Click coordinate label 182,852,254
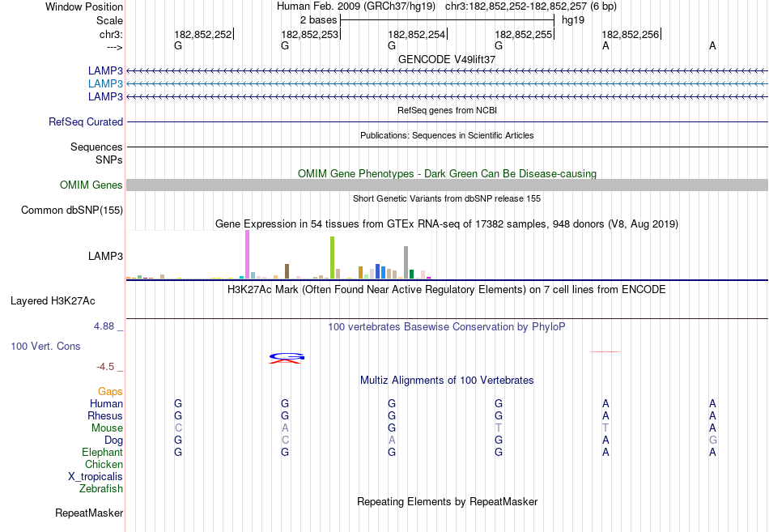The height and width of the screenshot is (532, 769). (416, 34)
